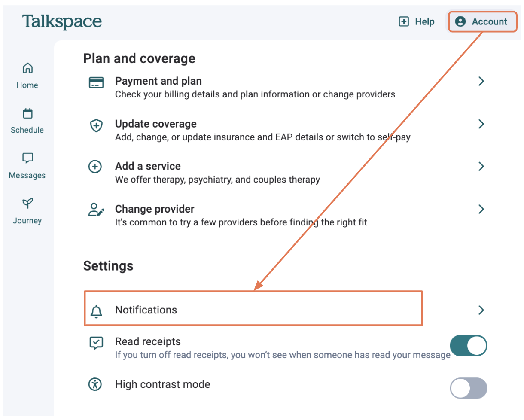Expand the Change provider section
524x420 pixels.
481,209
